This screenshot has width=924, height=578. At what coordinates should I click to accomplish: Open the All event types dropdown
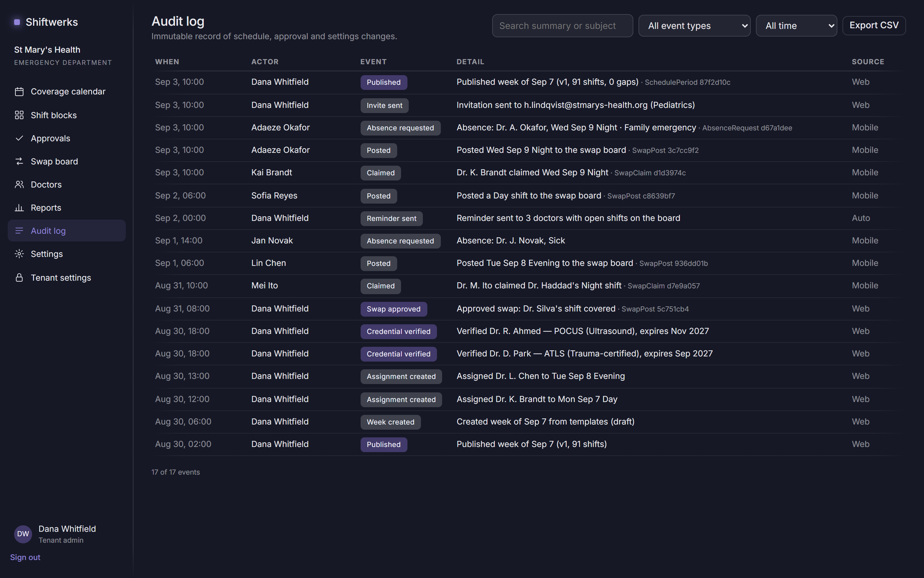[x=694, y=26]
